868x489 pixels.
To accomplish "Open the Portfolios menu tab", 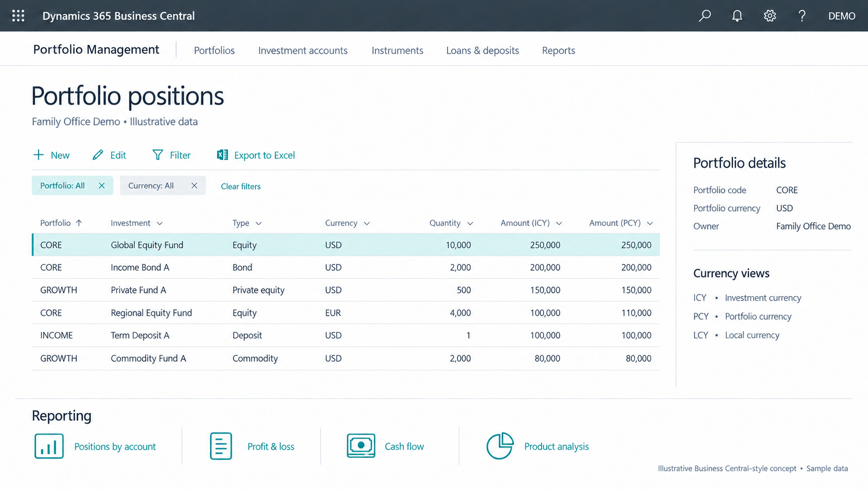I will point(214,50).
